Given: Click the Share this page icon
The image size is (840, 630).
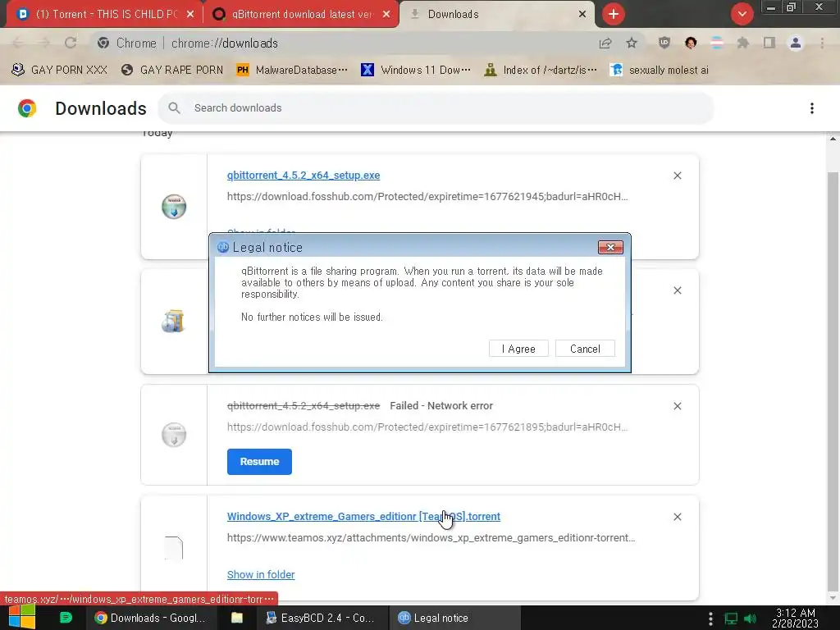Looking at the screenshot, I should coord(605,43).
